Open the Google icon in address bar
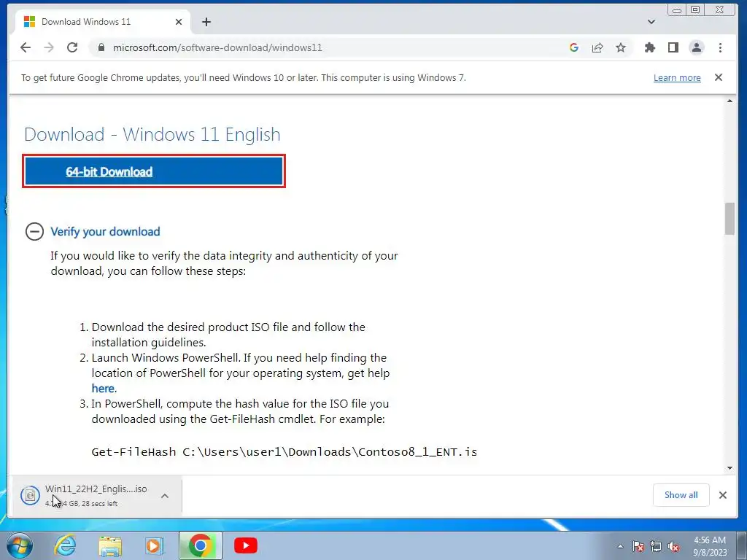This screenshot has width=747, height=560. [x=574, y=47]
